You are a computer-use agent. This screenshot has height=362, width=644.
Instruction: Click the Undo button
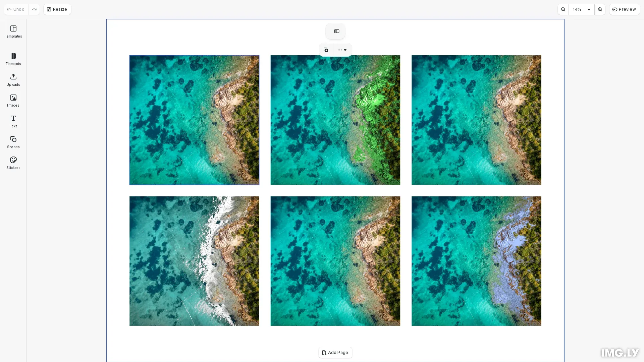pyautogui.click(x=16, y=9)
